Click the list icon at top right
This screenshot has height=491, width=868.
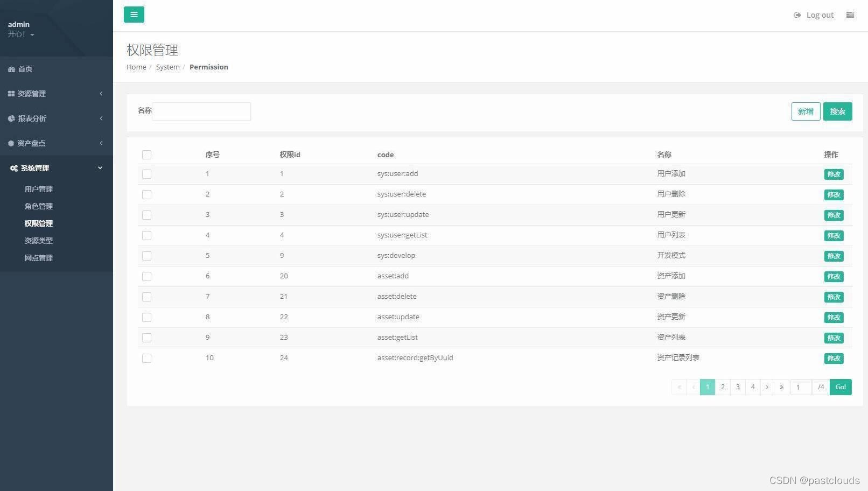850,15
